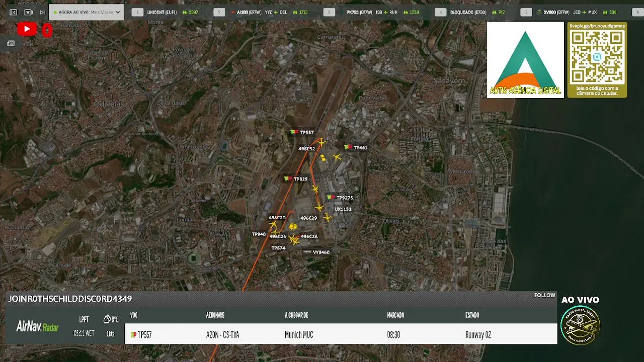Click the LPPT airport code

coord(84,319)
